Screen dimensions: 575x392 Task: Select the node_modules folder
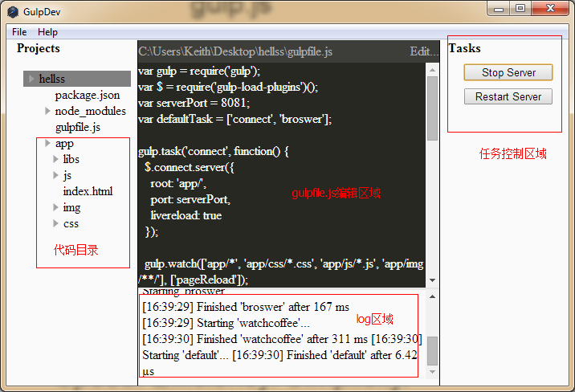pyautogui.click(x=90, y=111)
